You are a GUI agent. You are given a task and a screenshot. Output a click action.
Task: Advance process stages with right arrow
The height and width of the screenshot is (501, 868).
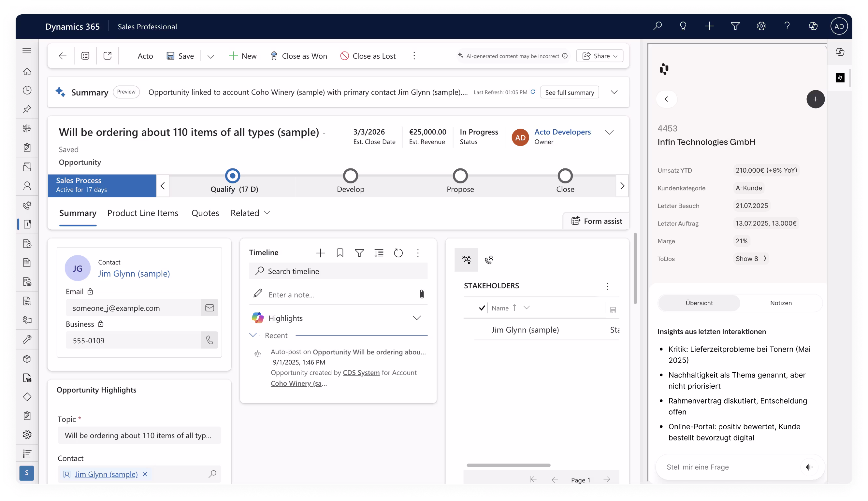tap(622, 186)
